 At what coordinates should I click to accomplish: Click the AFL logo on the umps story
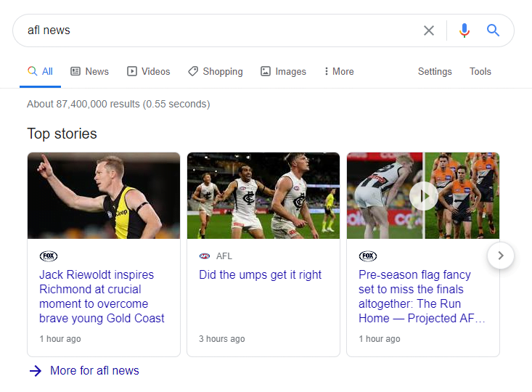click(205, 256)
